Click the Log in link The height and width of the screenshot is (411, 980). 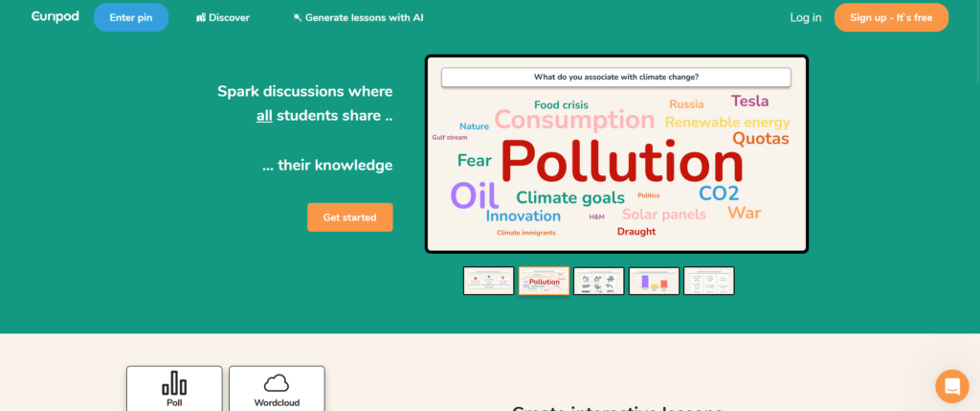pos(805,18)
